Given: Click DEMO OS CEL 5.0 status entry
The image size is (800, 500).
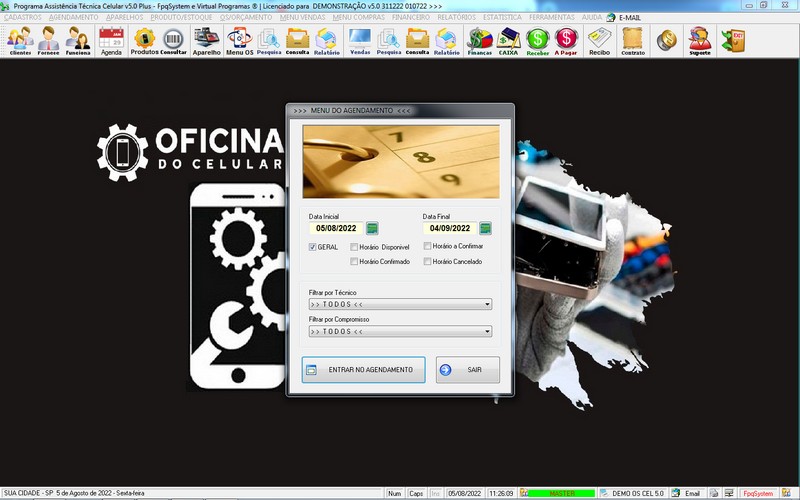Looking at the screenshot, I should (x=638, y=493).
